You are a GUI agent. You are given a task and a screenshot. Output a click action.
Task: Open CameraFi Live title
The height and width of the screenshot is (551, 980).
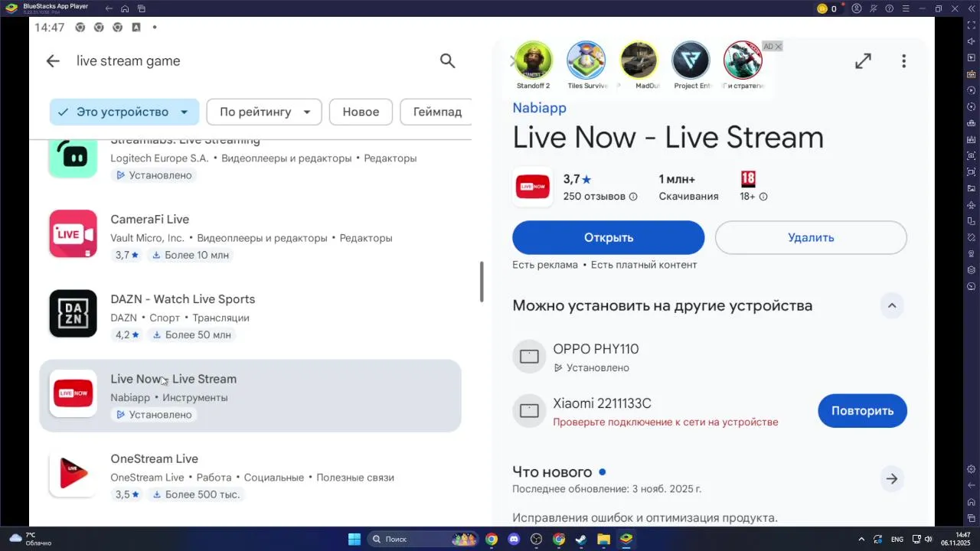pyautogui.click(x=150, y=220)
